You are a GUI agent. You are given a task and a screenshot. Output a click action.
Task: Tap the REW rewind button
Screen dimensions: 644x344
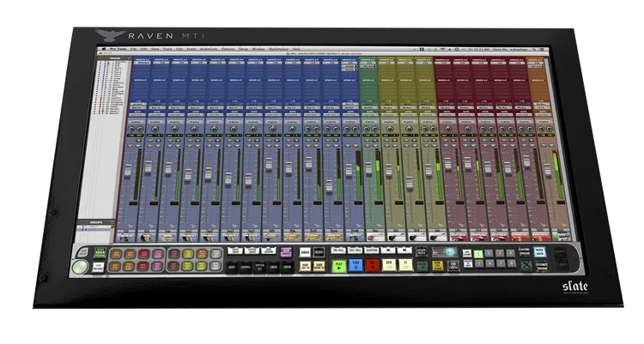point(389,266)
